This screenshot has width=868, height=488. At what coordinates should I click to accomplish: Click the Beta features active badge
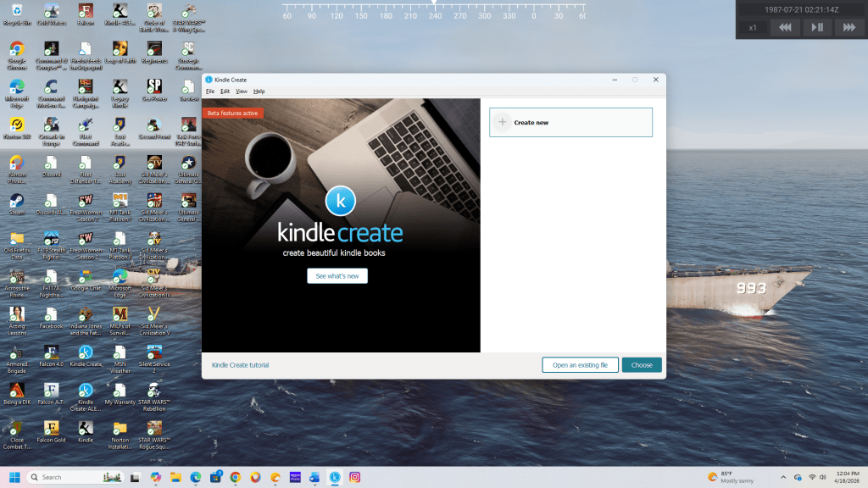tap(232, 113)
